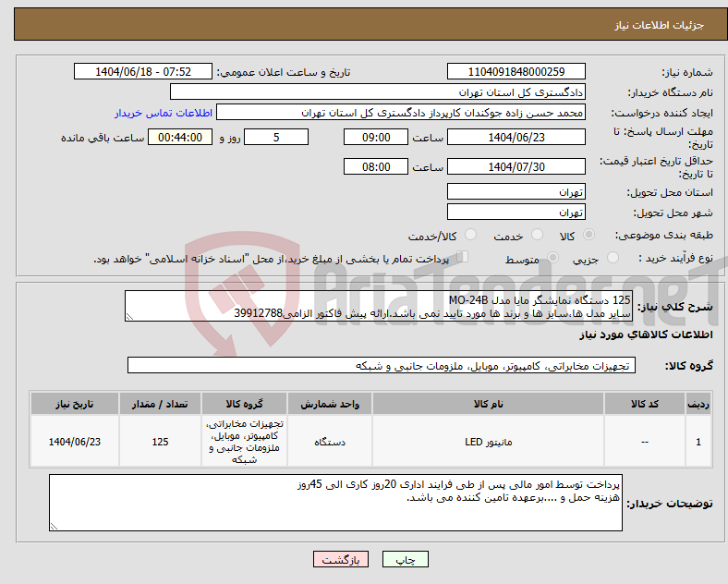Click the تعداد / مقدار column header

pos(160,404)
